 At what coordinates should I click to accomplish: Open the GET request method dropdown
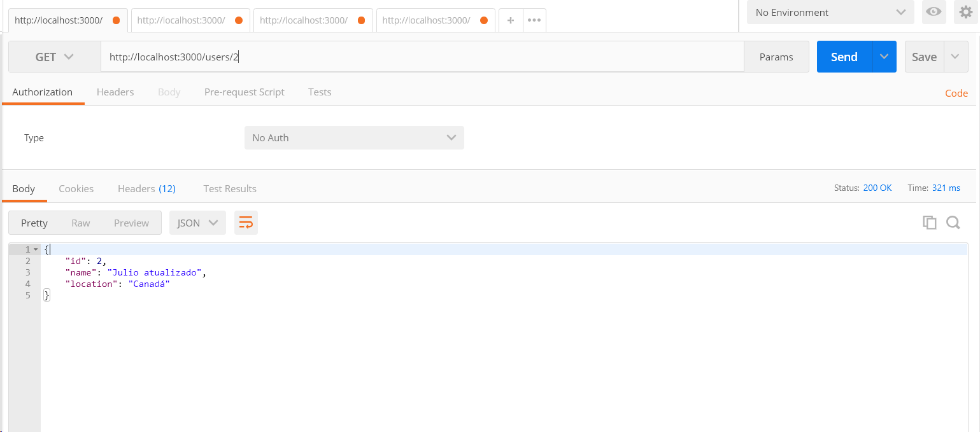click(x=53, y=57)
